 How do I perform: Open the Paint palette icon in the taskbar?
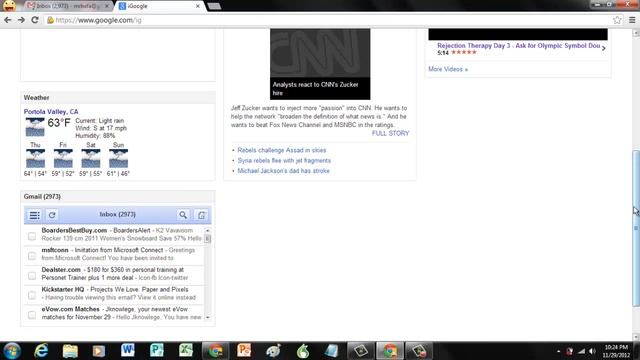click(273, 351)
